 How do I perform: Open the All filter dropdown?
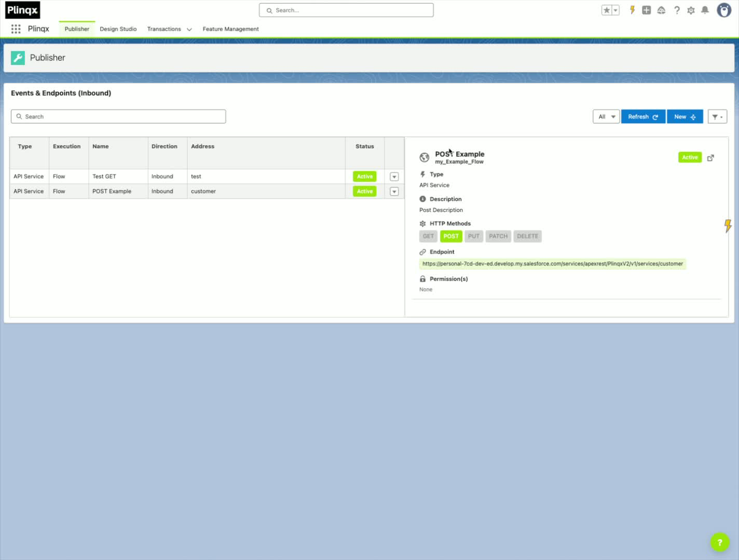click(x=606, y=117)
